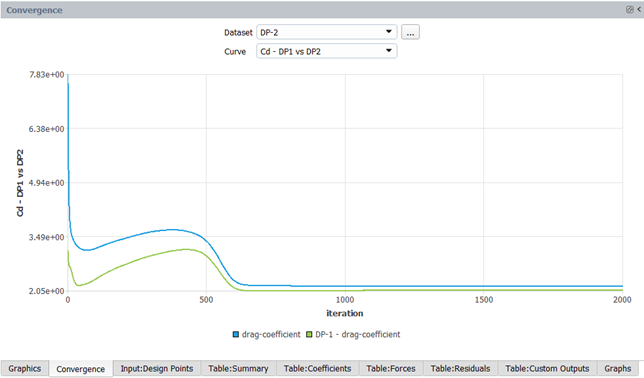This screenshot has width=644, height=378.
Task: Open the Table:Residuals tab
Action: point(460,369)
